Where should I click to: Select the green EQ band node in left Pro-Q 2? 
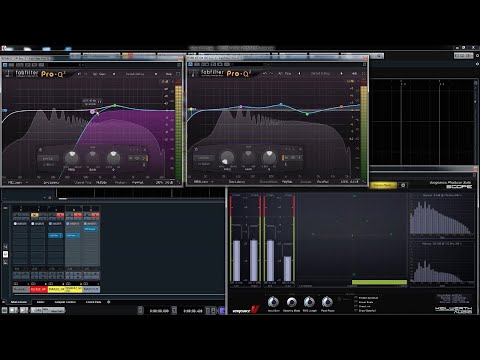[115, 105]
